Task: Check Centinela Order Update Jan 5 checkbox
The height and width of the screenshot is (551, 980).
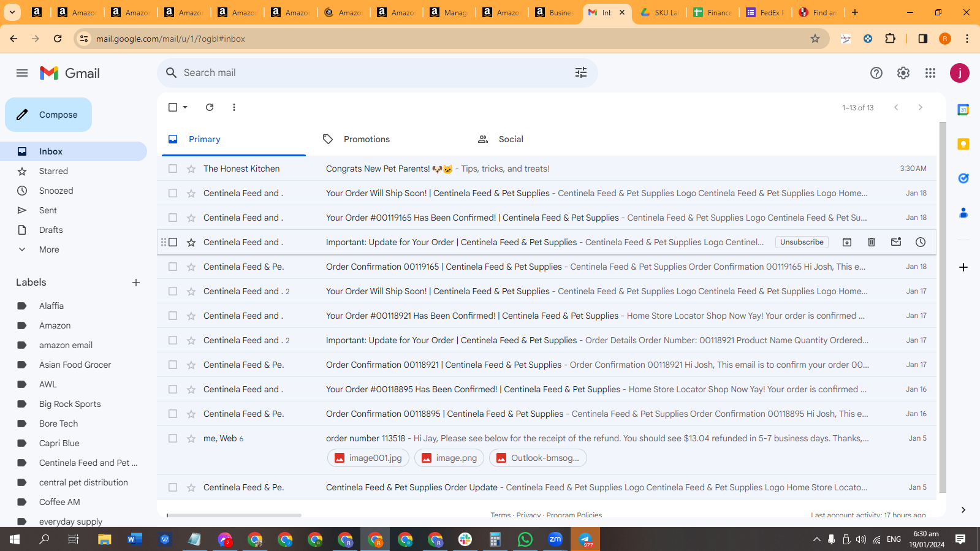Action: [173, 487]
